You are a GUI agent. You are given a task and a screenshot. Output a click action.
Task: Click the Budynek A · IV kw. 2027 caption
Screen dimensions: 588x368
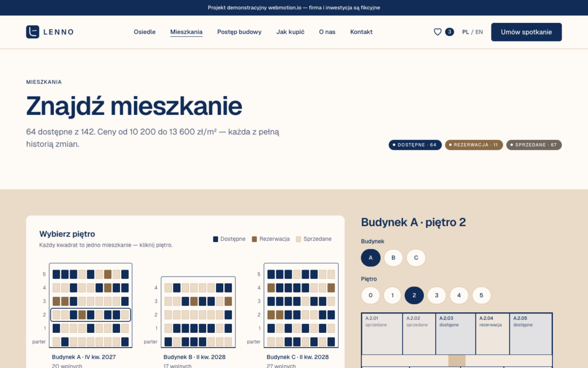84,356
